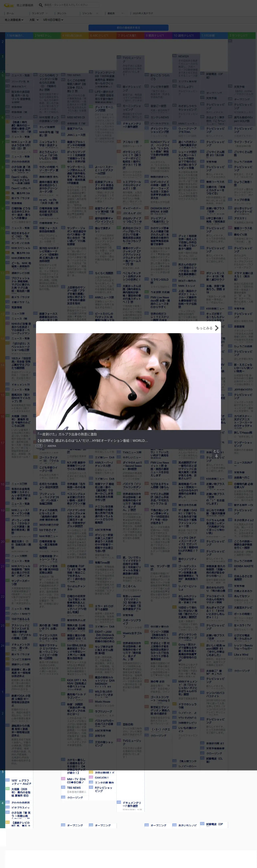Open the 2025年人気ドラマ navigation item
The width and height of the screenshot is (257, 868).
pos(143,13)
